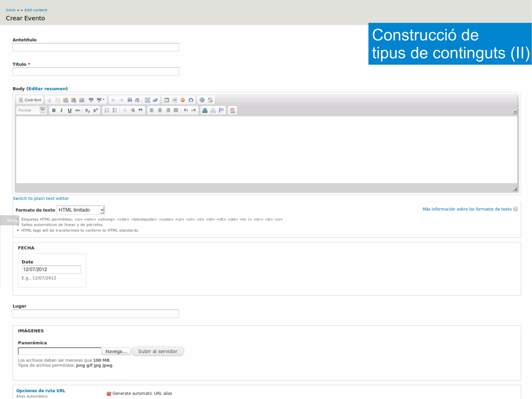Click the Lugar input field
The height and width of the screenshot is (399, 532).
click(96, 313)
